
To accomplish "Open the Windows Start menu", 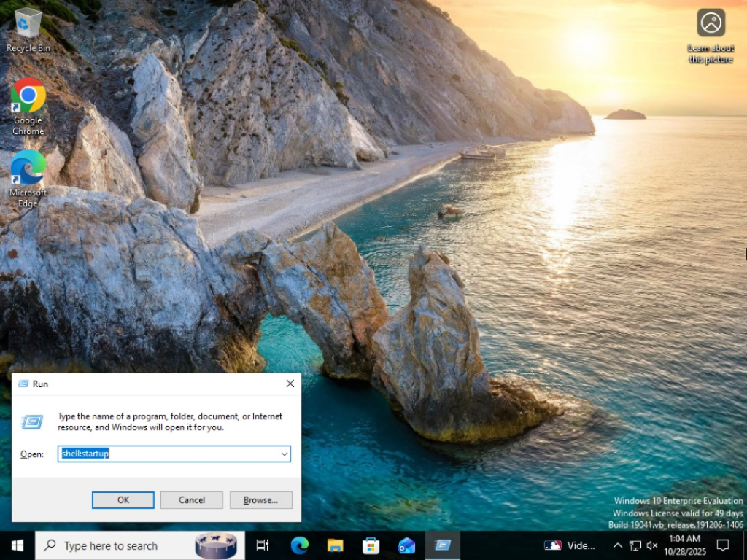I will click(x=18, y=545).
